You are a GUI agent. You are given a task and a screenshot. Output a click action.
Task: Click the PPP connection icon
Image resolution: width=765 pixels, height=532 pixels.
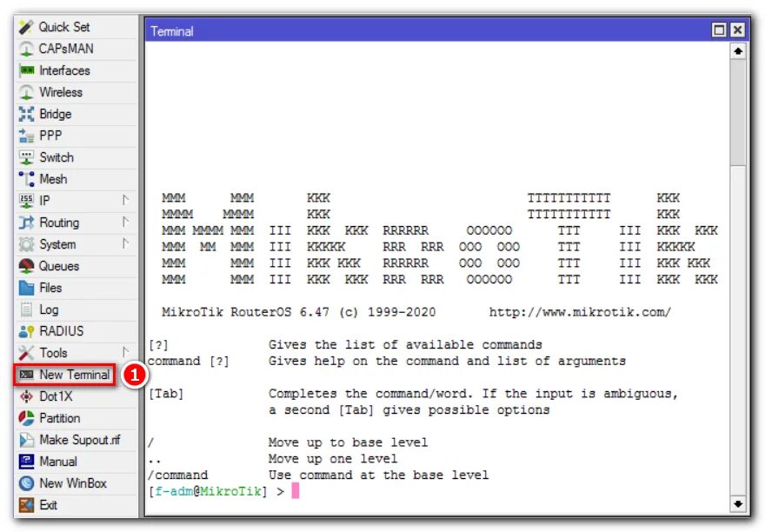coord(26,136)
